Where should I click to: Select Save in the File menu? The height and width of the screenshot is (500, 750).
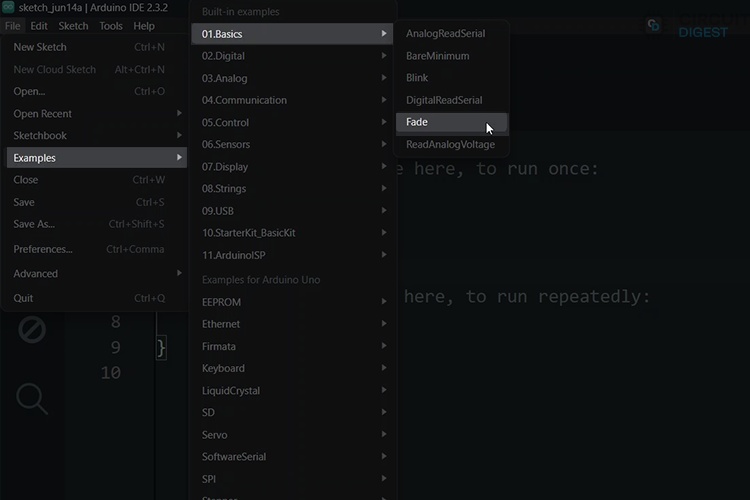point(96,202)
